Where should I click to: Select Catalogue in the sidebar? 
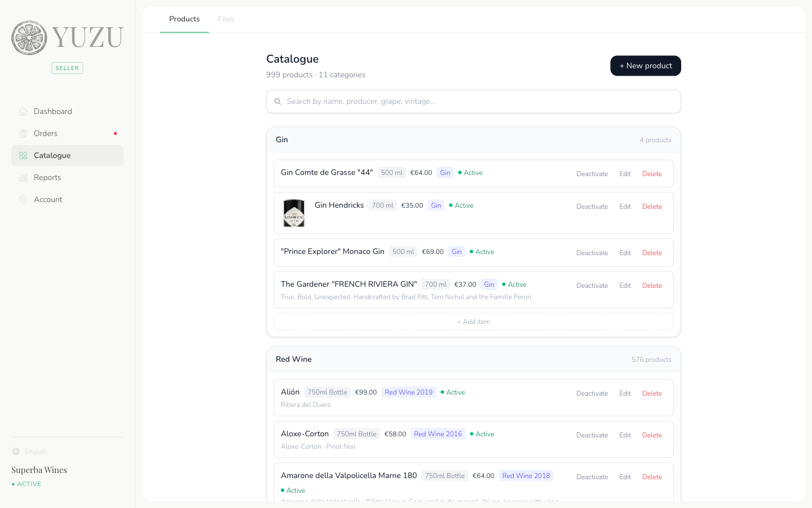67,156
